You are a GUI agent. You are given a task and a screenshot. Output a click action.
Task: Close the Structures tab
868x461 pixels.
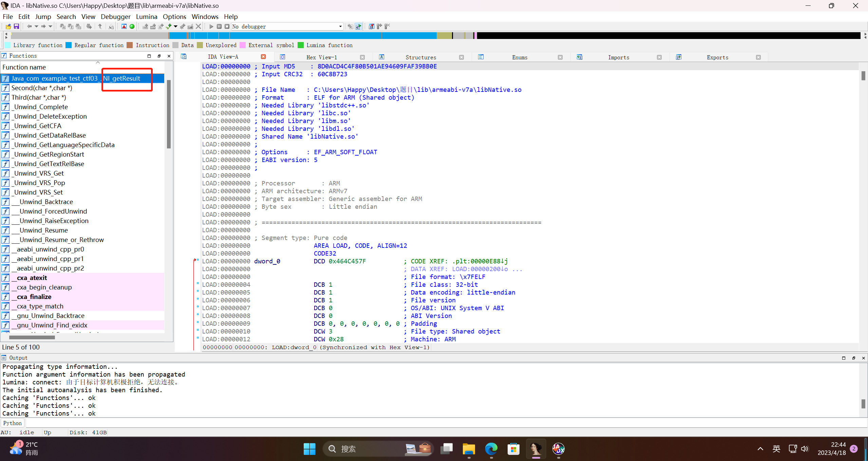[x=461, y=57]
